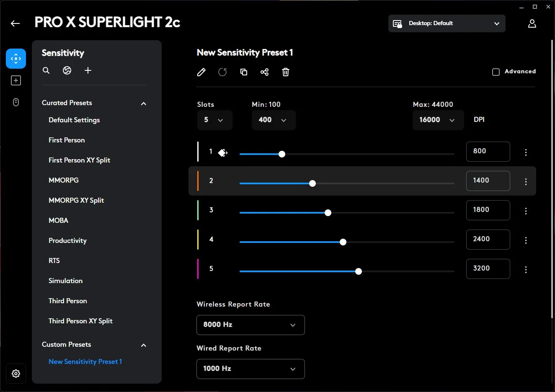This screenshot has height=392, width=555.
Task: Delete the preset using the trash icon
Action: click(x=285, y=72)
